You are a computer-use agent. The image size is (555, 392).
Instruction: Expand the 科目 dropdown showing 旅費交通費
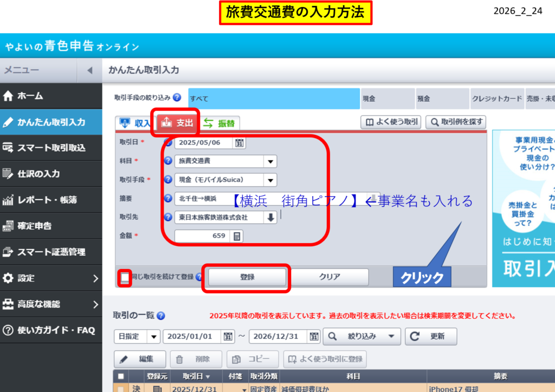[x=269, y=161]
